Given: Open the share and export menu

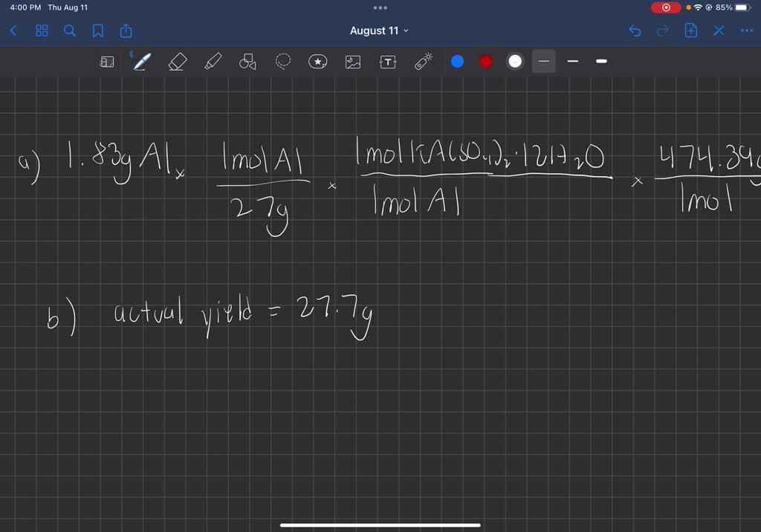Looking at the screenshot, I should point(126,30).
